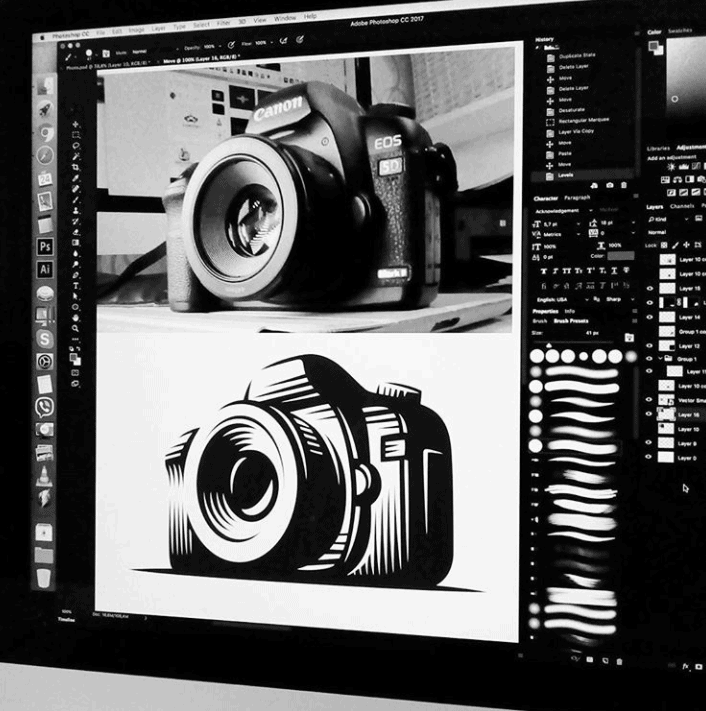The height and width of the screenshot is (711, 706).
Task: Select the Clone Stamp tool
Action: point(76,211)
